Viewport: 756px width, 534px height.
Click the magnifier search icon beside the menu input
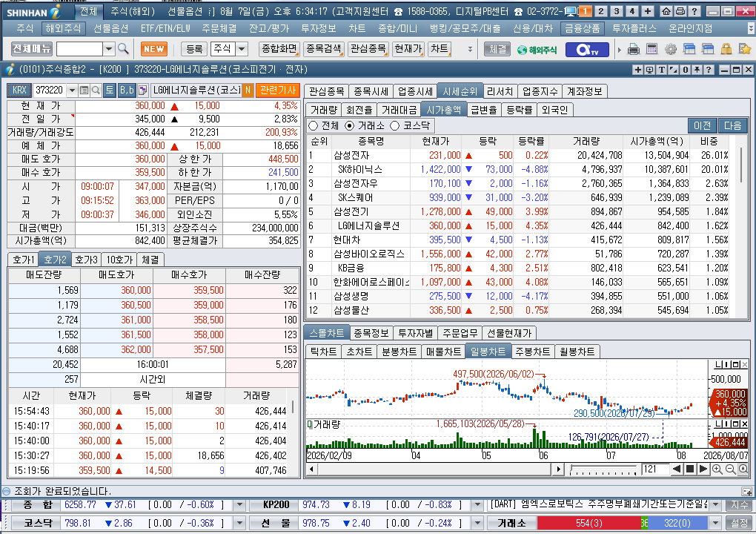point(124,49)
